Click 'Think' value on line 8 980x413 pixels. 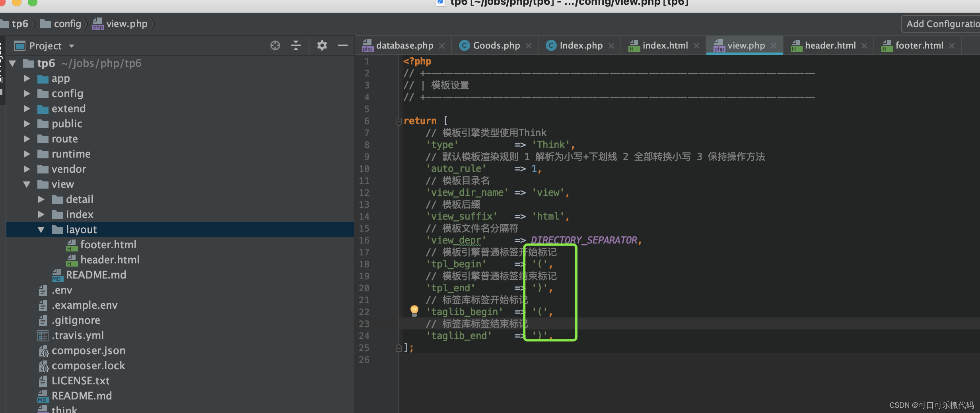(x=550, y=145)
